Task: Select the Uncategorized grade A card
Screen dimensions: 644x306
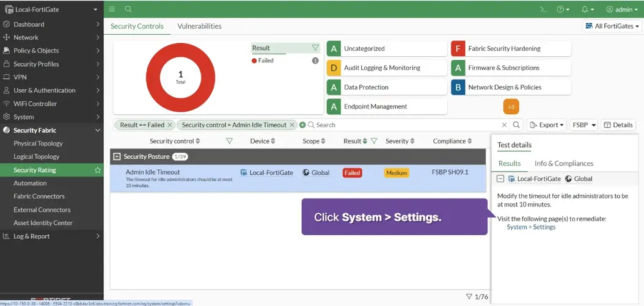Action: [387, 48]
